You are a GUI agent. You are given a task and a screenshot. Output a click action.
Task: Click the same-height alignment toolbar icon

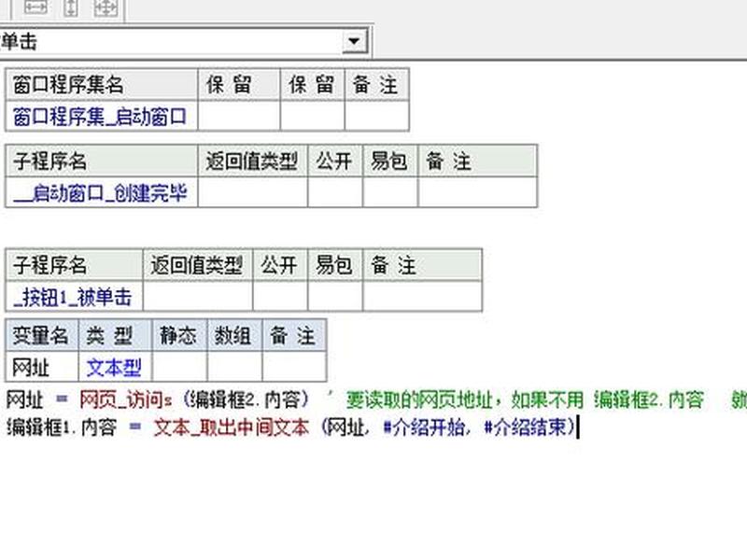pyautogui.click(x=71, y=7)
